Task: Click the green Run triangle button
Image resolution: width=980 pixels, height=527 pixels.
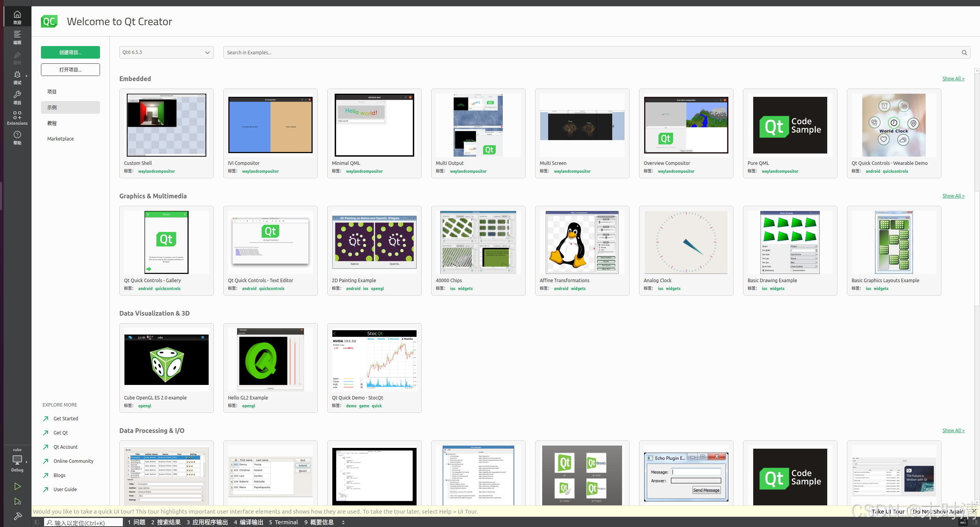Action: coord(17,486)
